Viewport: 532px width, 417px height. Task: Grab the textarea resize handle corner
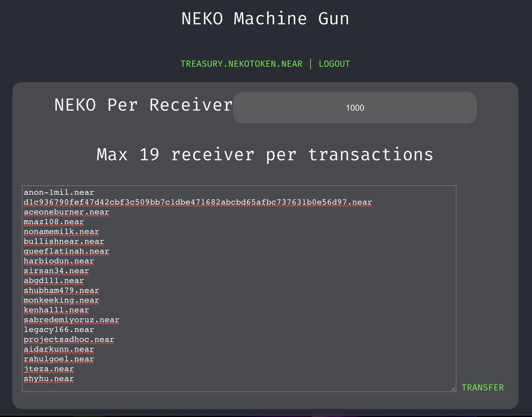pos(453,389)
